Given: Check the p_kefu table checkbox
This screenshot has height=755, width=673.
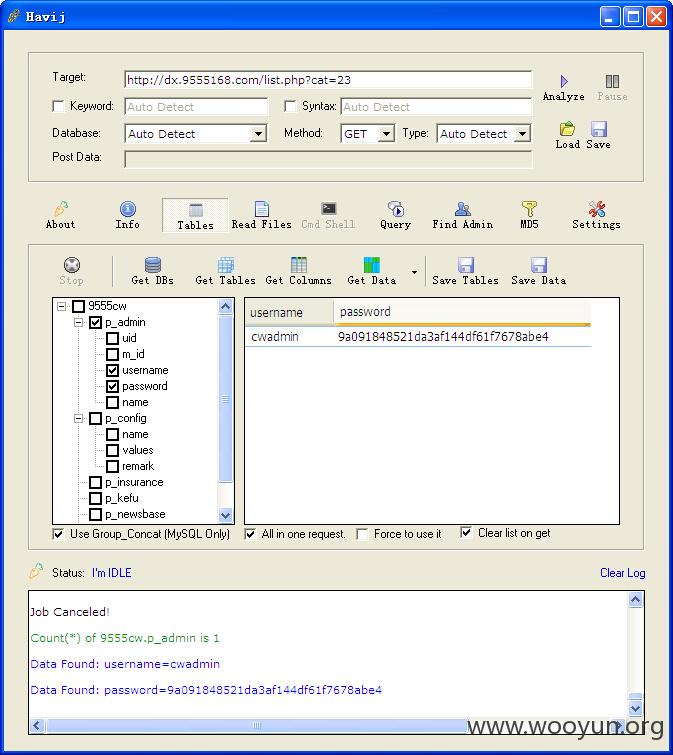Looking at the screenshot, I should (95, 498).
